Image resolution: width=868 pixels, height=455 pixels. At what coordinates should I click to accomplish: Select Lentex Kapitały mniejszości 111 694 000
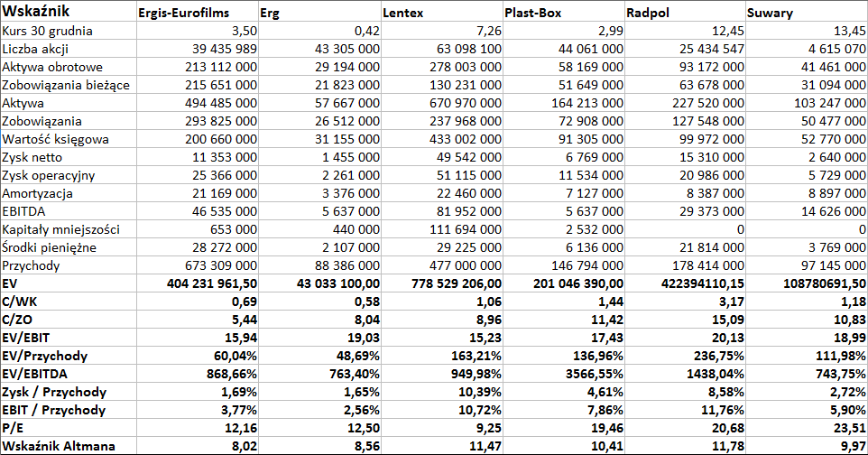442,229
